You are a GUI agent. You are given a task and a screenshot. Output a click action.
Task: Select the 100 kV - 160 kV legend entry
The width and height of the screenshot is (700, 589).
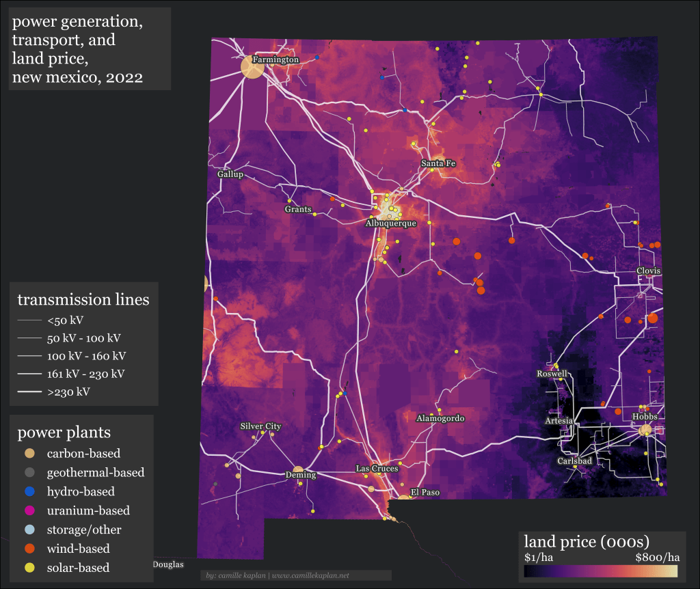86,356
